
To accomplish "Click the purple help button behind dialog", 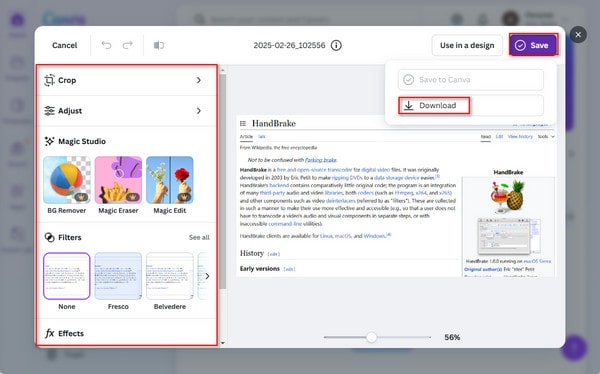I will point(574,348).
